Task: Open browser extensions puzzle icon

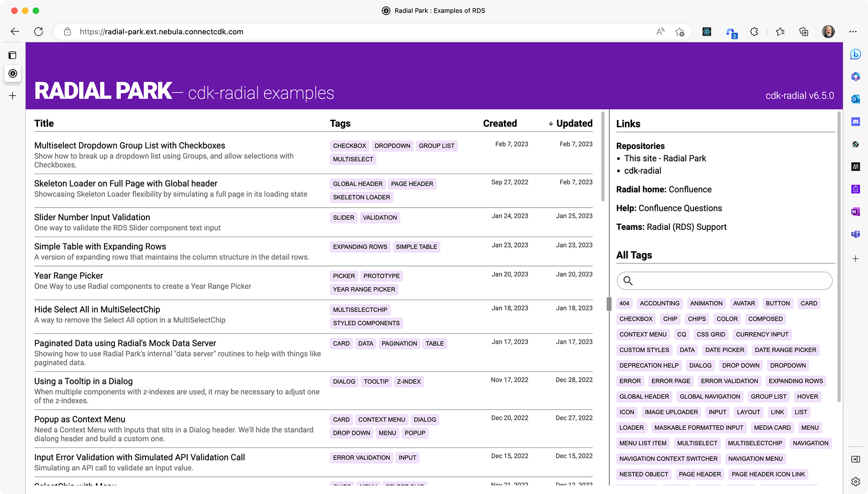Action: tap(754, 32)
